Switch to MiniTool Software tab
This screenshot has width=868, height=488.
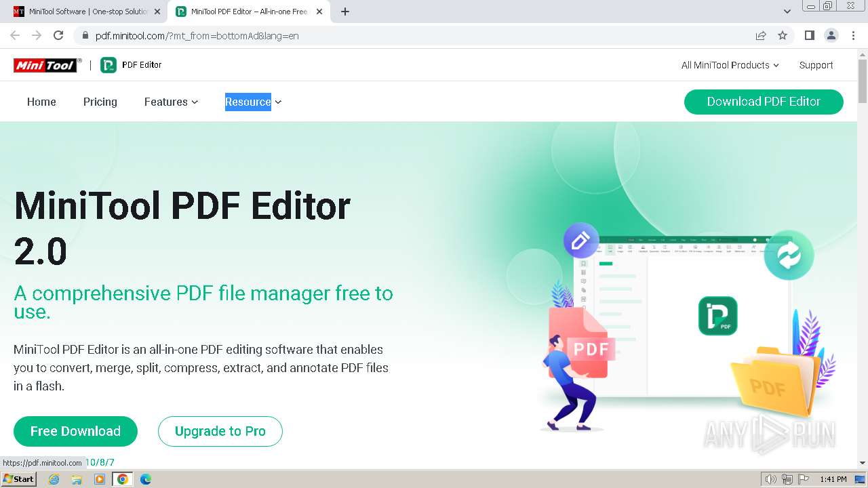(86, 12)
